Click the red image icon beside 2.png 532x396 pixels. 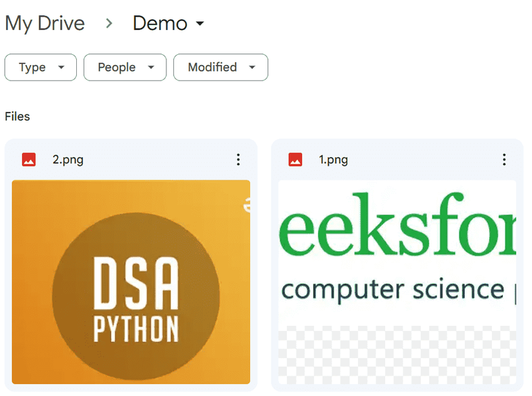click(29, 160)
